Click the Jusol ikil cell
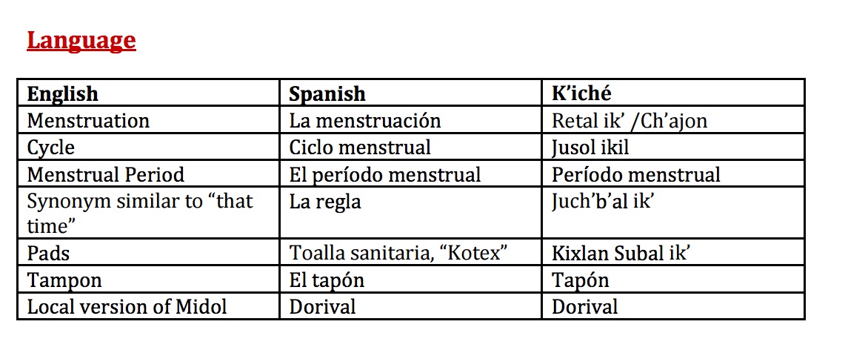The height and width of the screenshot is (353, 868). [x=673, y=147]
